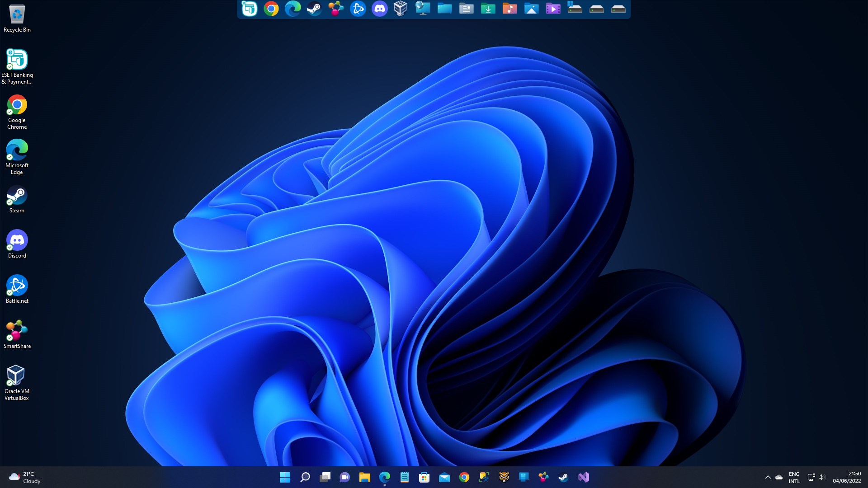The height and width of the screenshot is (488, 868).
Task: Open File Explorer from the taskbar
Action: click(x=364, y=477)
